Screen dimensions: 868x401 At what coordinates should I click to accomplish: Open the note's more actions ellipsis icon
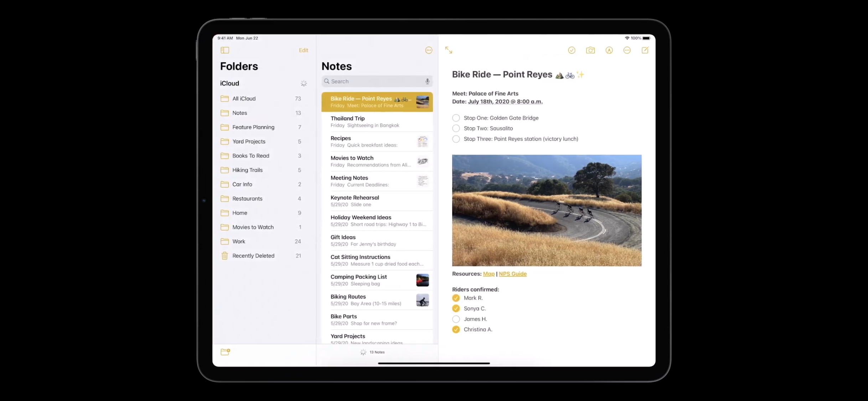click(x=627, y=50)
